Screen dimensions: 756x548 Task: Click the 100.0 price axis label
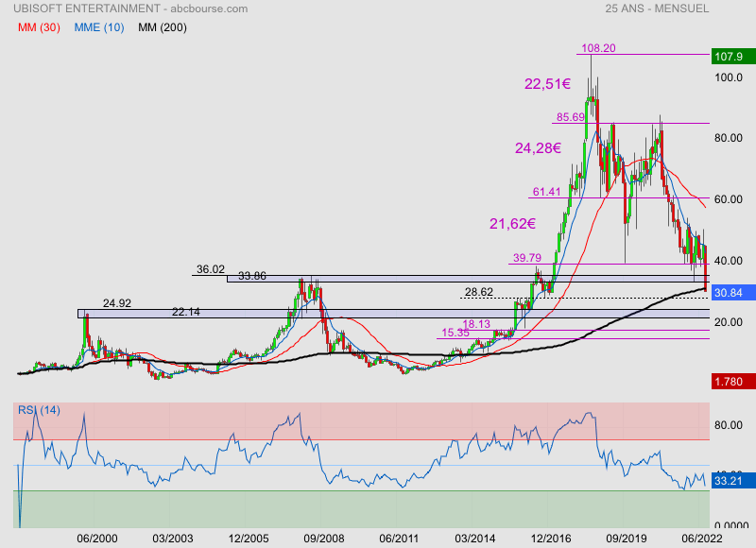point(729,77)
